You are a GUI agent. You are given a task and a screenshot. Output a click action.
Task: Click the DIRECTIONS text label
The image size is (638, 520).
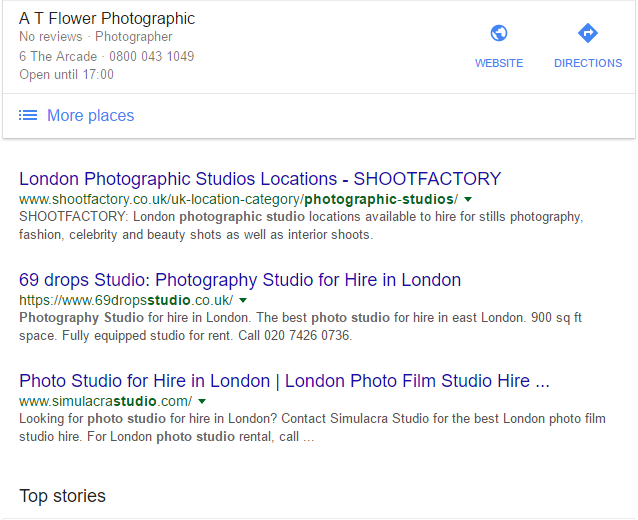click(588, 63)
